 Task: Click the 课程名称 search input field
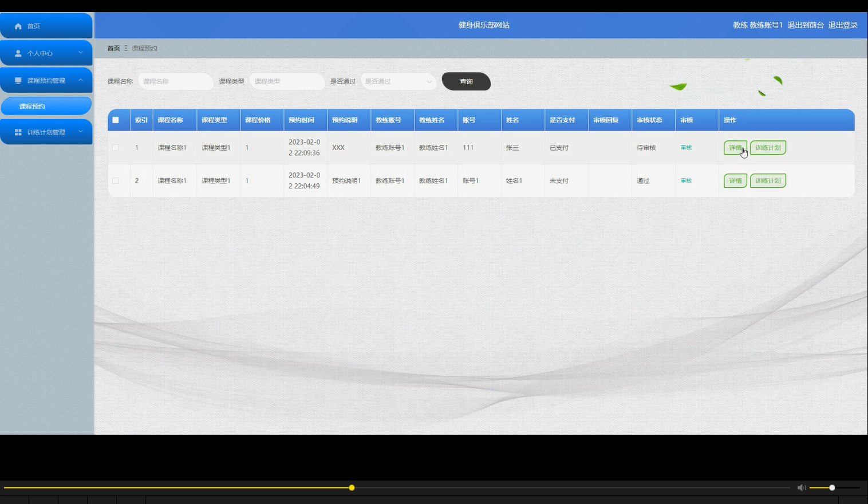(176, 81)
